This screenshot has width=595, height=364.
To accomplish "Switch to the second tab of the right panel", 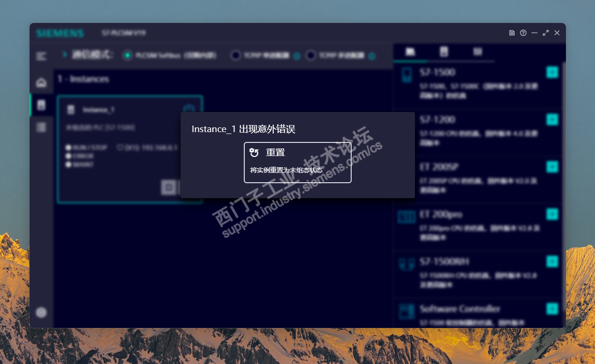I will pos(444,52).
